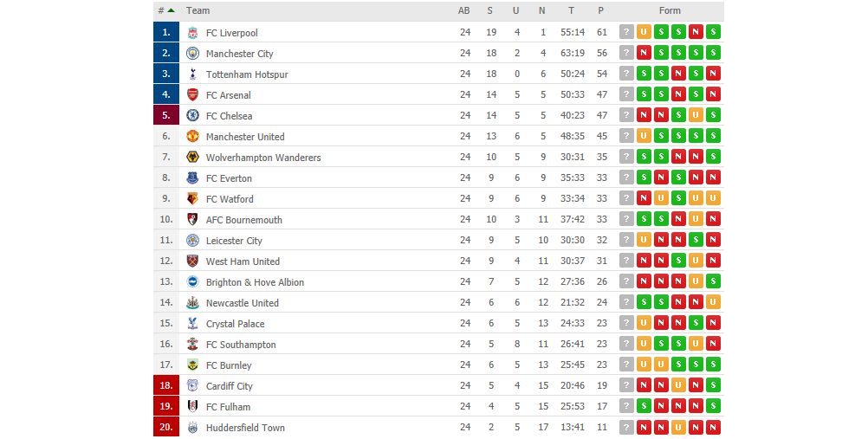Open the FC Chelsea team link
The image size is (868, 439).
point(230,116)
